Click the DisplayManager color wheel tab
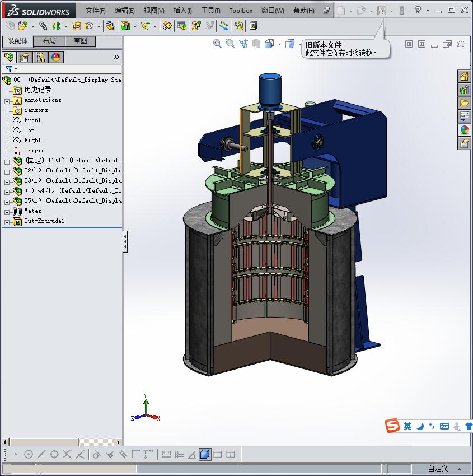Image resolution: width=473 pixels, height=476 pixels. 56,57
